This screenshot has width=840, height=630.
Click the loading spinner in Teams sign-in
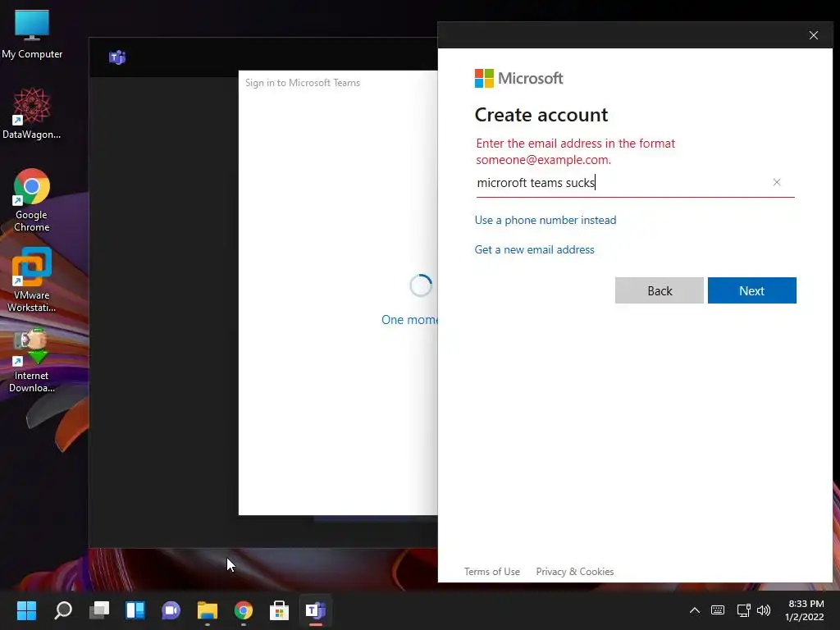tap(421, 285)
